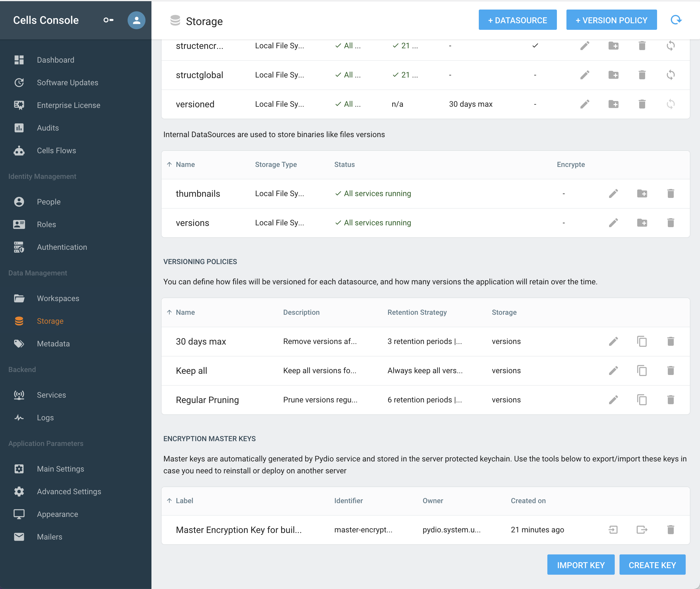Add a new datasource
700x589 pixels.
pyautogui.click(x=517, y=20)
